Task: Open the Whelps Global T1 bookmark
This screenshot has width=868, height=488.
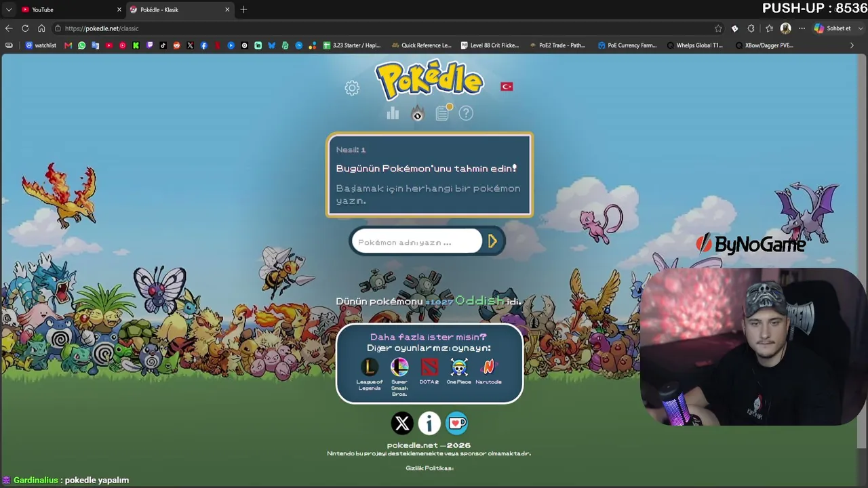Action: pos(695,45)
